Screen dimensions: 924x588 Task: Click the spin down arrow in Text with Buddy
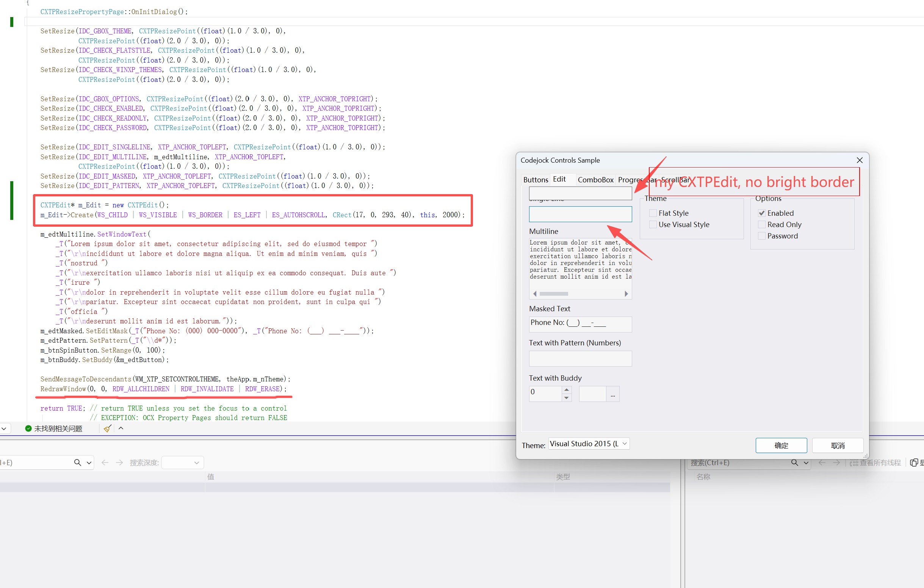(x=566, y=398)
